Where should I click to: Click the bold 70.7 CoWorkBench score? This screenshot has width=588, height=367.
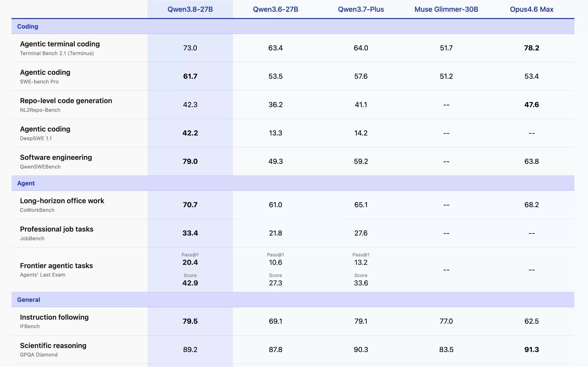(190, 205)
